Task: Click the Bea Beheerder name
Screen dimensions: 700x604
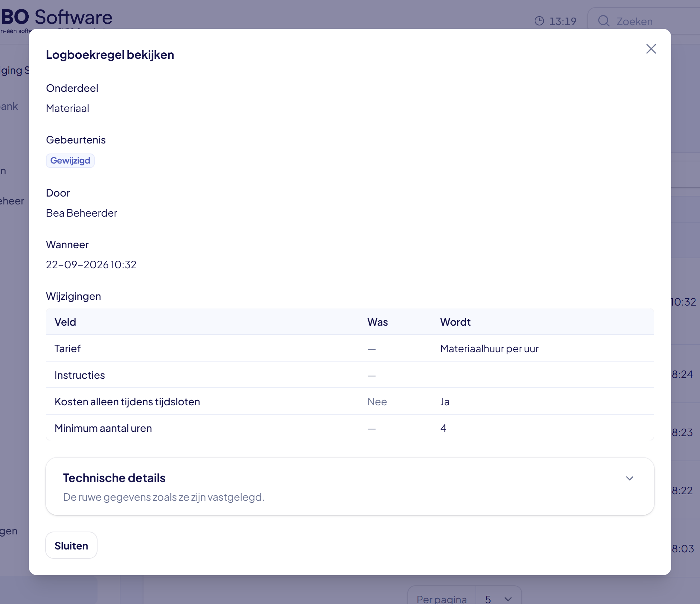Action: pos(82,213)
